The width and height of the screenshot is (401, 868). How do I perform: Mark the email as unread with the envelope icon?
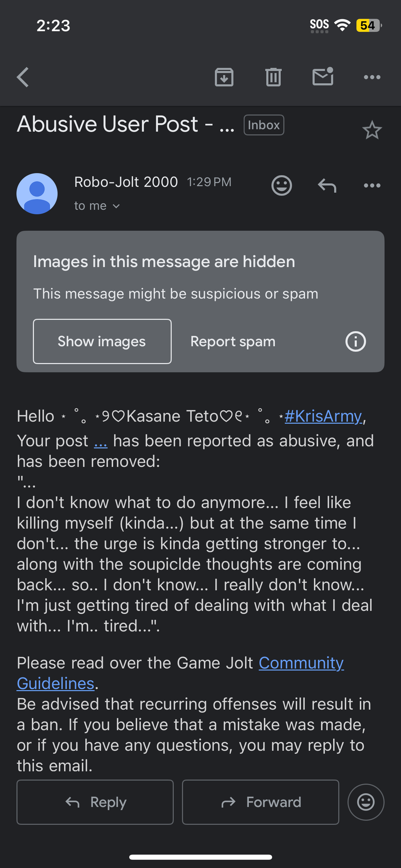point(323,76)
